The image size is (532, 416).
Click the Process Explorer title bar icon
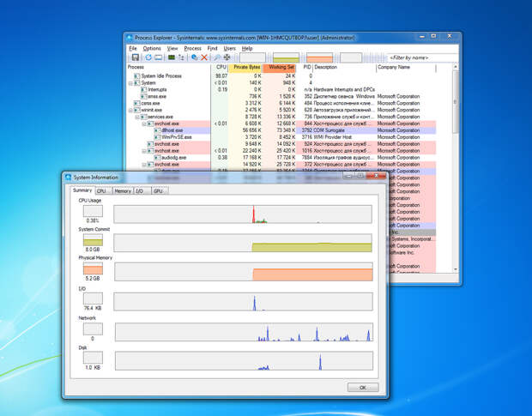tap(130, 38)
